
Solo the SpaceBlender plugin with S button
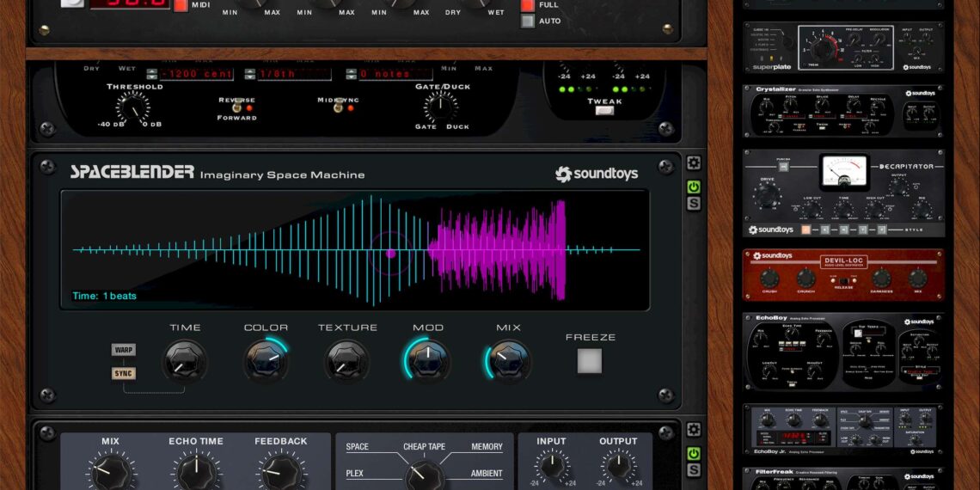[693, 204]
